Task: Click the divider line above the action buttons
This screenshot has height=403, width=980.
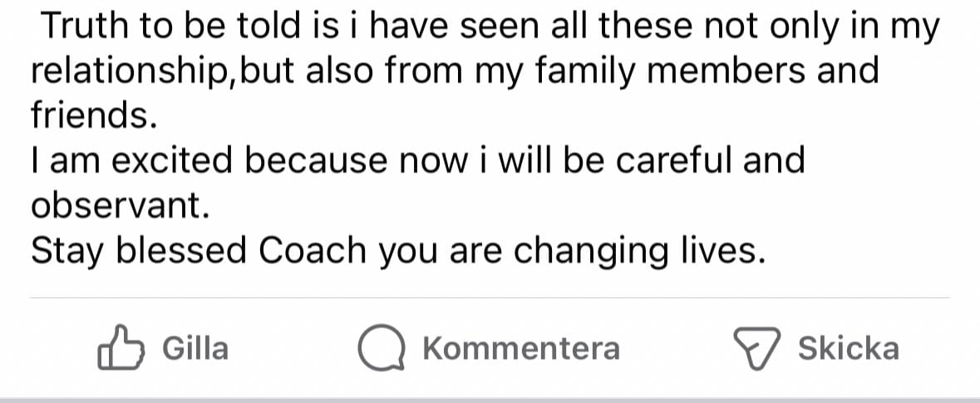Action: click(490, 297)
